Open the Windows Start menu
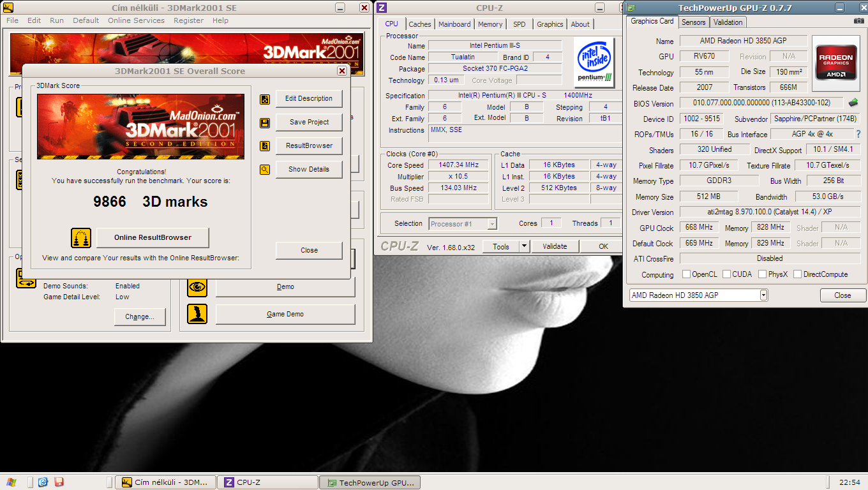868x490 pixels. coord(11,482)
